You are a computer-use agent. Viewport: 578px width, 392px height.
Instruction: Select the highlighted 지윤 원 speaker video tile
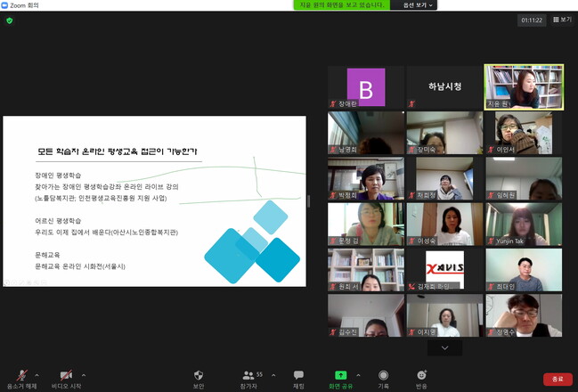pos(524,86)
